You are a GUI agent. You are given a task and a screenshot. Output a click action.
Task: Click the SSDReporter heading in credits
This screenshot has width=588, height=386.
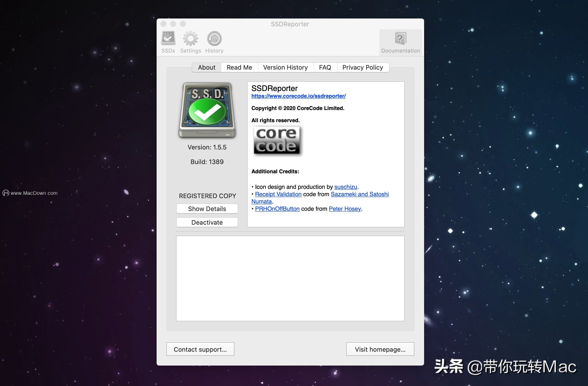click(x=275, y=88)
